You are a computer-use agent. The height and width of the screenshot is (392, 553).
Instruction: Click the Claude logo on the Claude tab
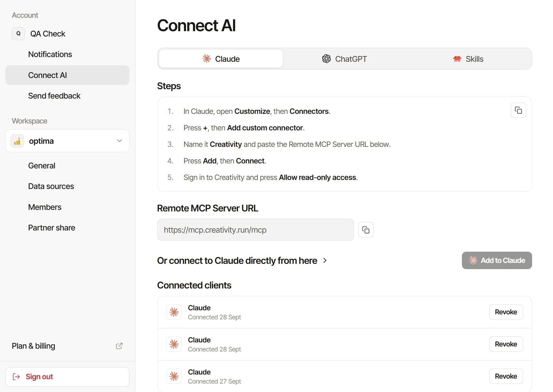(x=207, y=59)
